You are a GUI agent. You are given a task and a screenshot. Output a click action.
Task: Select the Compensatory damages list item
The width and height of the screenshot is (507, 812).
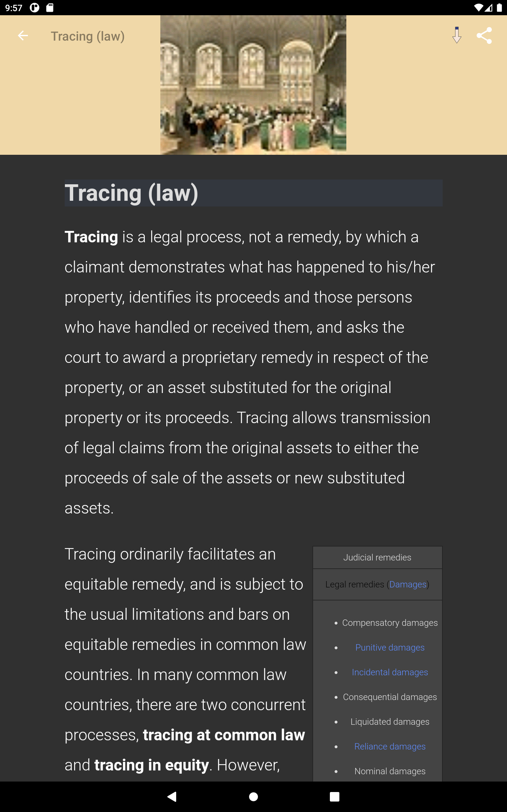390,623
